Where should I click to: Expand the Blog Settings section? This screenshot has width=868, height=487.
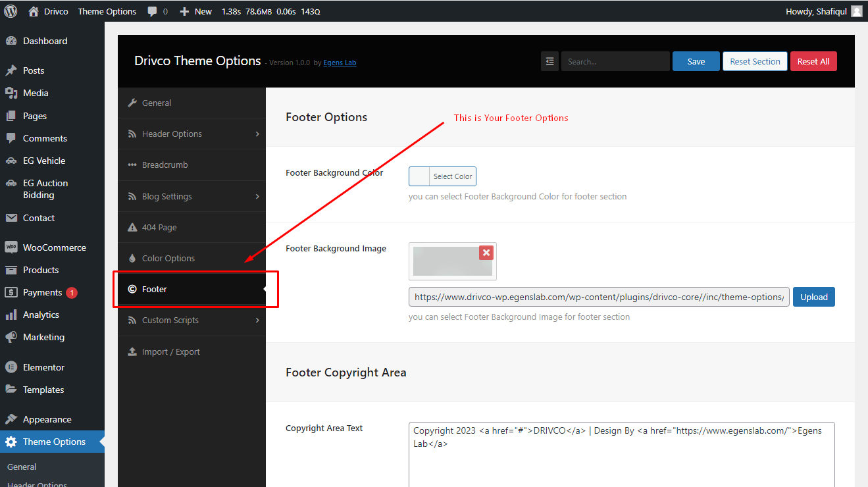pyautogui.click(x=192, y=196)
